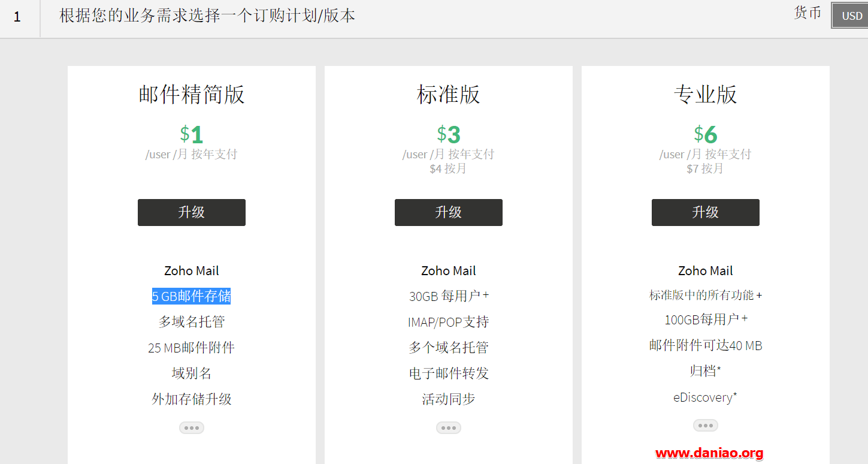This screenshot has height=464, width=868.
Task: Click 外加存储升级 feature text
Action: click(192, 399)
